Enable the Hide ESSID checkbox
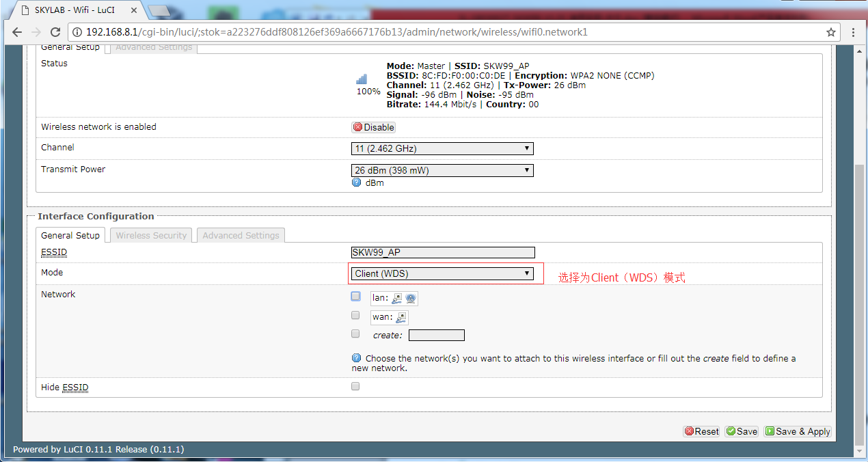Screen dimensions: 868x462 (x=355, y=385)
